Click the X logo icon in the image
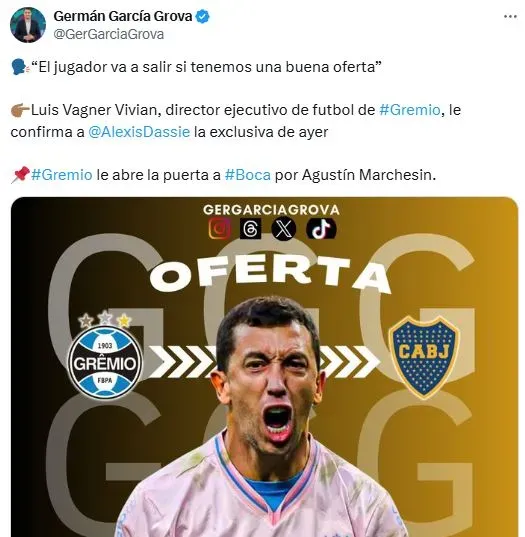 (284, 228)
